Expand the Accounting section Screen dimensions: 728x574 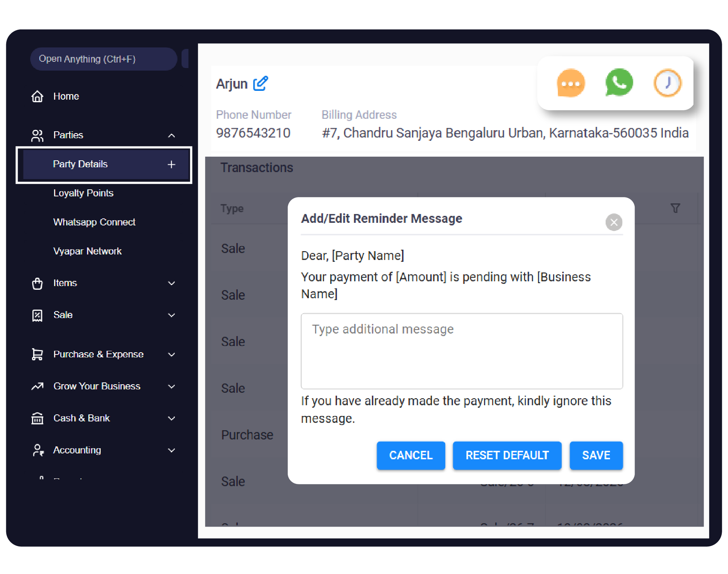click(x=171, y=450)
